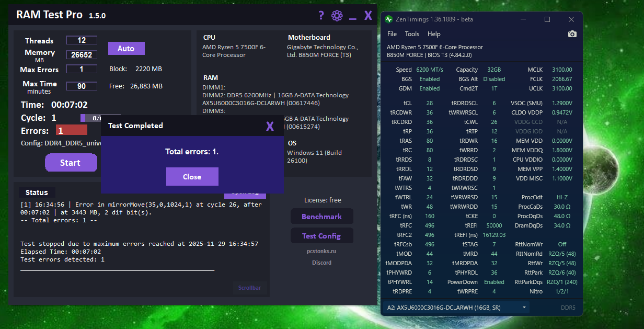Image resolution: width=644 pixels, height=329 pixels.
Task: Click the GDM Enabled value
Action: pyautogui.click(x=430, y=88)
